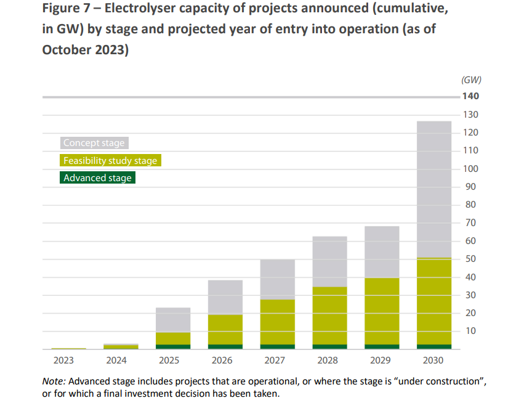Click the bold 140 y-axis value
532x398 pixels.
pyautogui.click(x=470, y=96)
